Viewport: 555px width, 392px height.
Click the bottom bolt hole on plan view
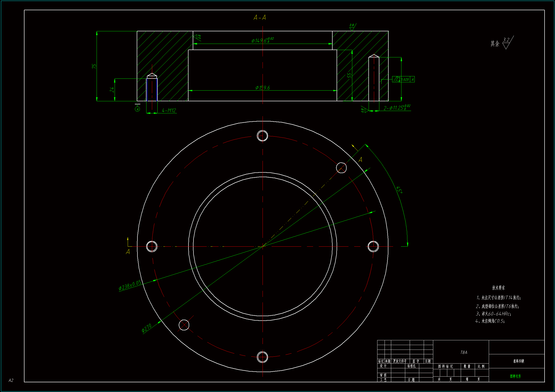click(x=262, y=357)
